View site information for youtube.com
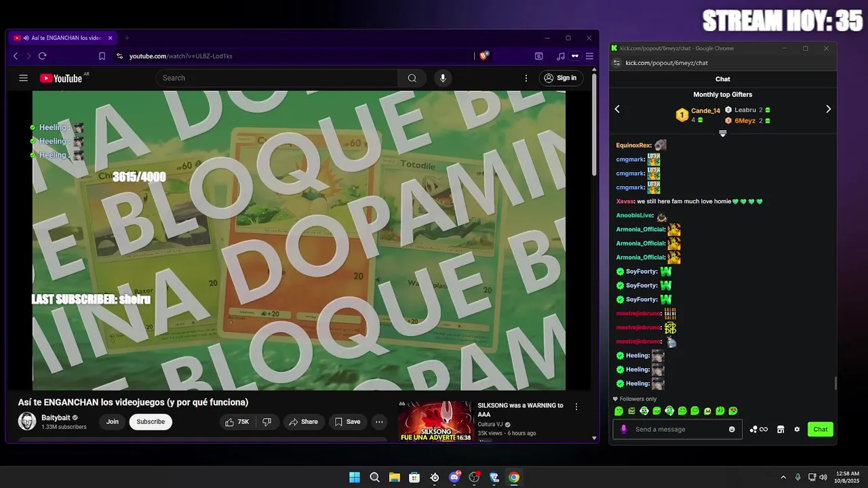 click(119, 56)
